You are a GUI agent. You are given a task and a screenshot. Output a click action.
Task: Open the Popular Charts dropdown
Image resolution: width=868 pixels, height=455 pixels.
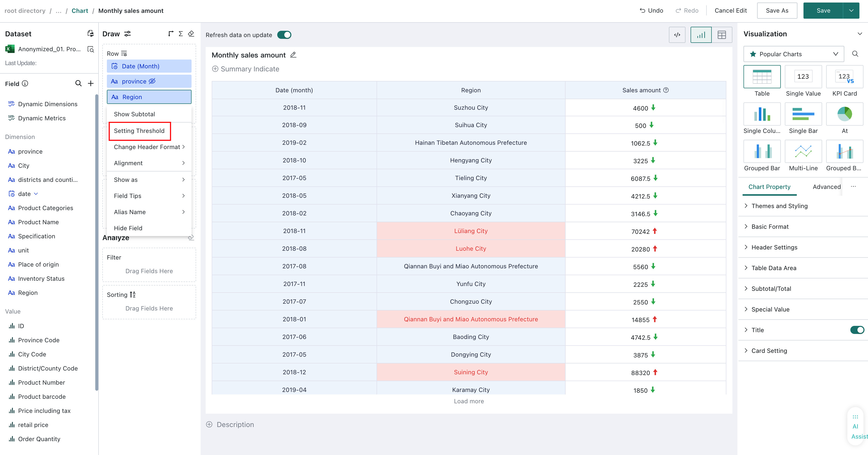click(x=794, y=54)
